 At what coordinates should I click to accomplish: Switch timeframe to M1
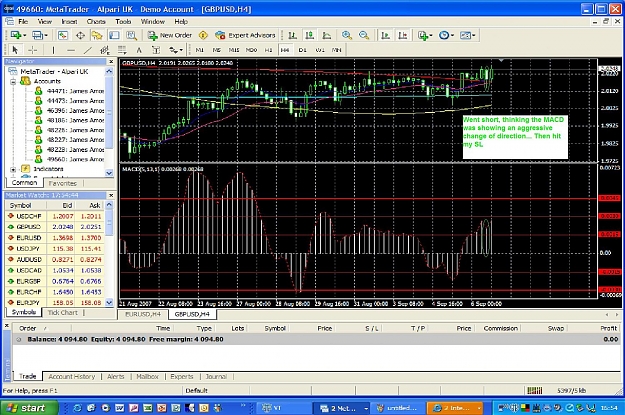[x=199, y=50]
